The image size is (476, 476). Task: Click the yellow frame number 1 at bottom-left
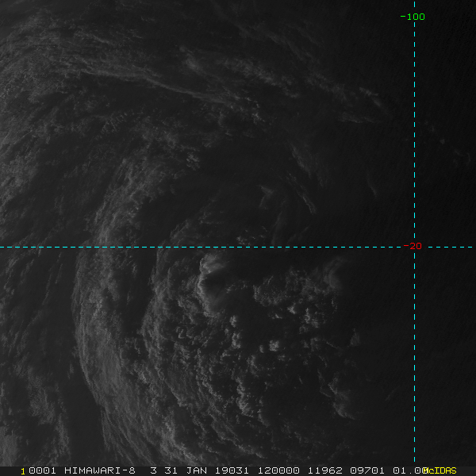[x=23, y=470]
